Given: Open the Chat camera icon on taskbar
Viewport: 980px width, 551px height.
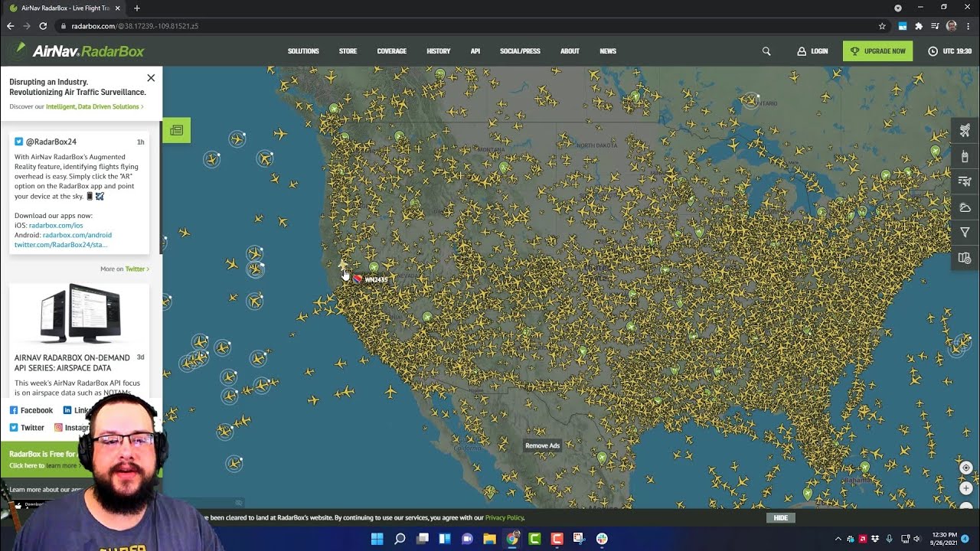Looking at the screenshot, I should 467,539.
